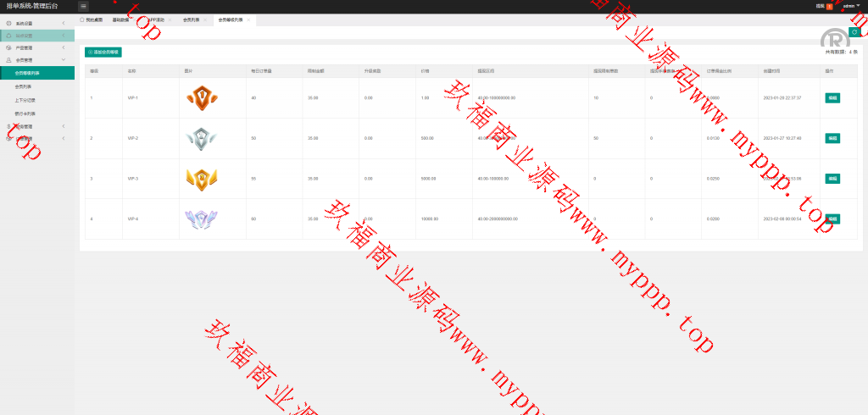Click the green refresh icon button
Image resolution: width=868 pixels, height=415 pixels.
(x=854, y=31)
